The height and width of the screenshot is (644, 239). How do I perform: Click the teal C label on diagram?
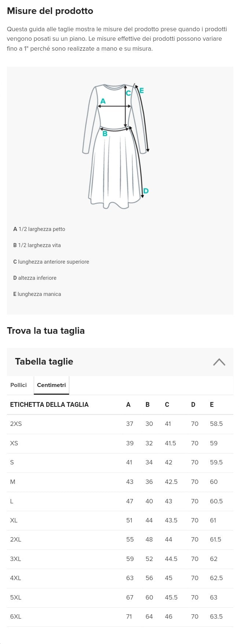tap(128, 93)
